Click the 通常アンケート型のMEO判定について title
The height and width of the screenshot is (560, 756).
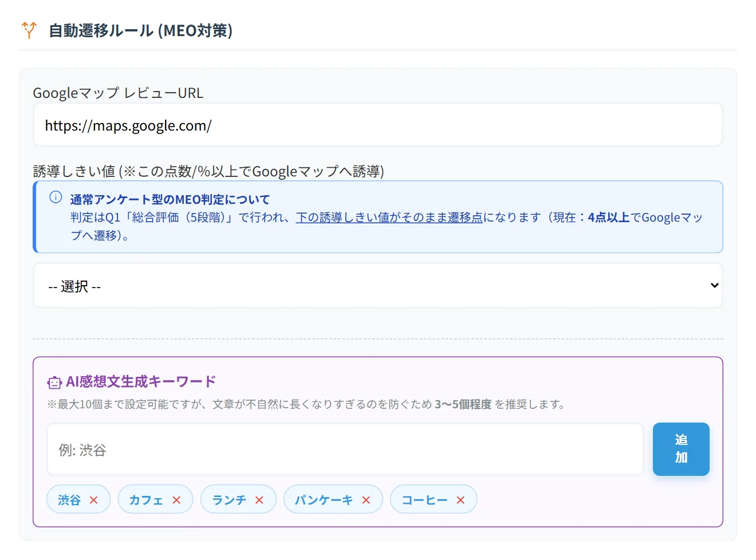(x=170, y=199)
